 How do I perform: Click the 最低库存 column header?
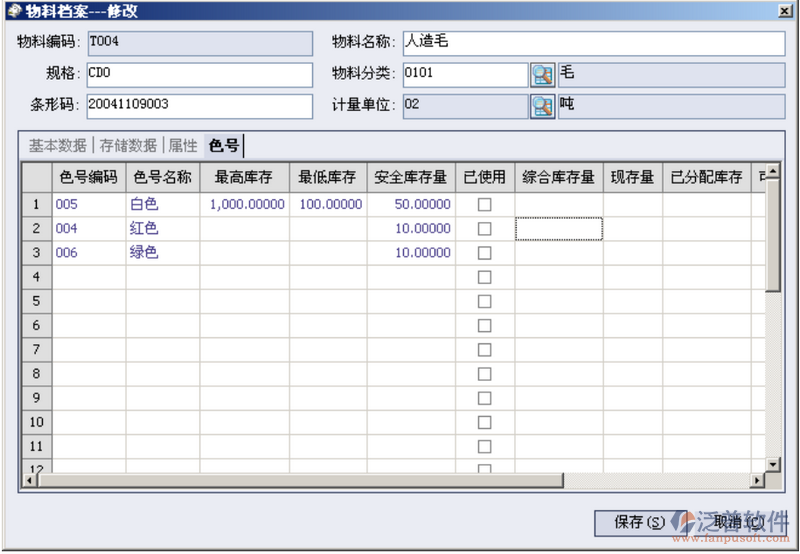(x=328, y=178)
